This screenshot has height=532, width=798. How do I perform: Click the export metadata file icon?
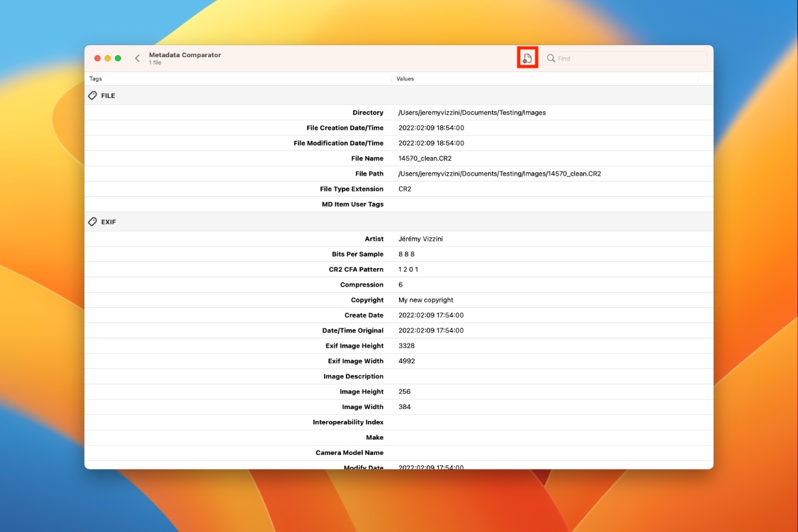pos(527,58)
